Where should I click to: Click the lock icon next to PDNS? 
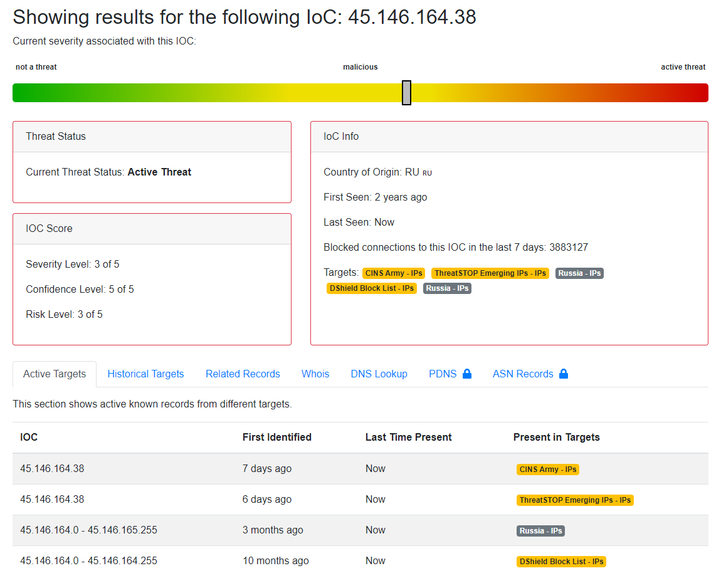coord(466,374)
